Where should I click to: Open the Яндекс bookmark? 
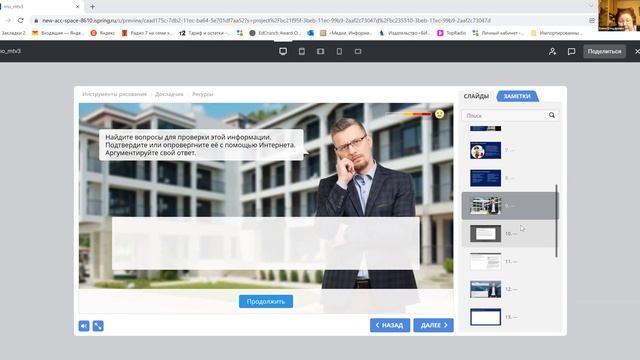(x=103, y=33)
